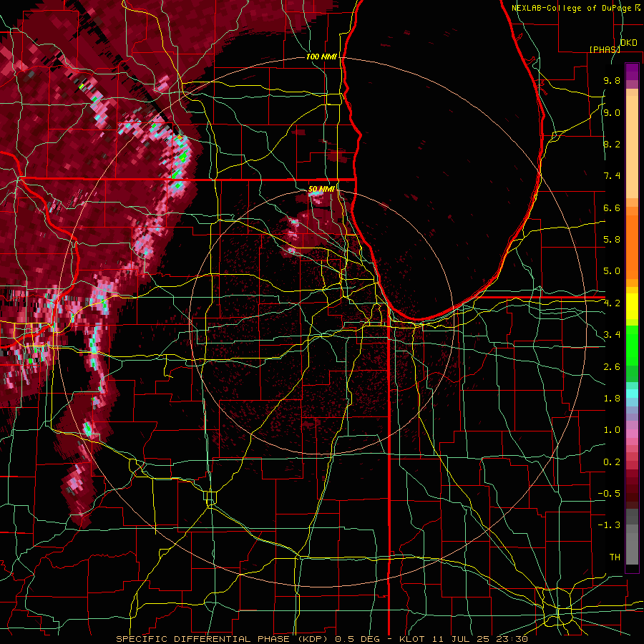Pick the cyan color bar band

click(632, 394)
